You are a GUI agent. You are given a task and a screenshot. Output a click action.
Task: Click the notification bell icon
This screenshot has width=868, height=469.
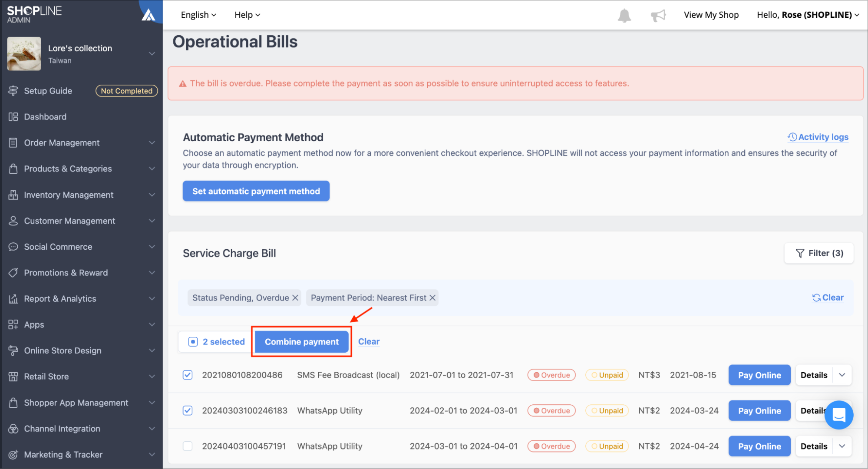pos(624,15)
